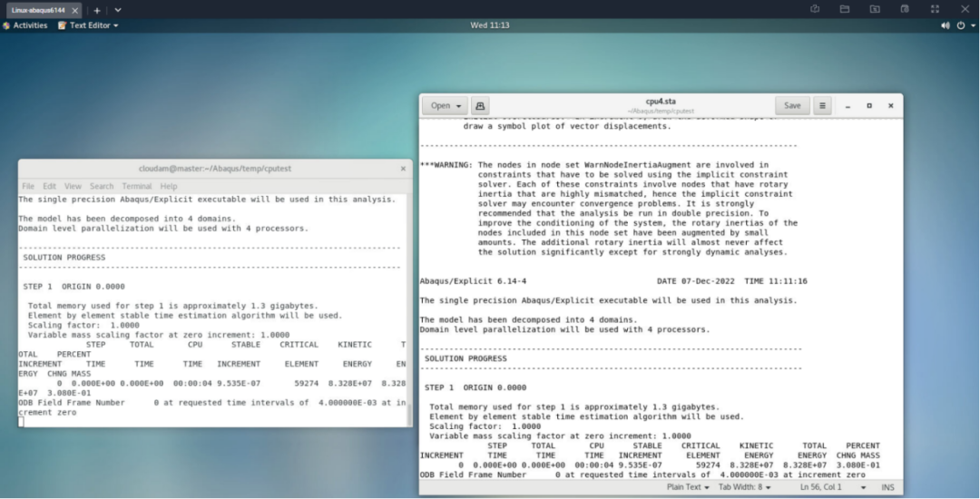Screen dimensions: 980x499
Task: Close the cpu4.sta editor window
Action: pos(891,106)
